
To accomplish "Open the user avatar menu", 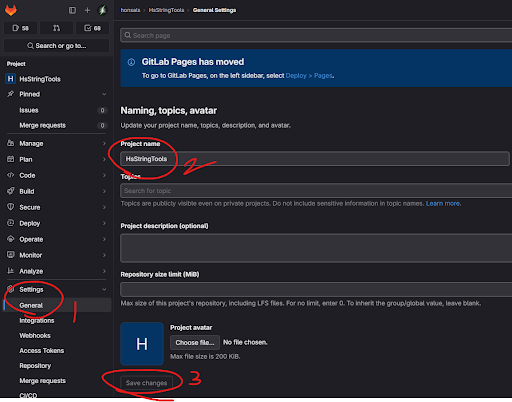I will 102,10.
